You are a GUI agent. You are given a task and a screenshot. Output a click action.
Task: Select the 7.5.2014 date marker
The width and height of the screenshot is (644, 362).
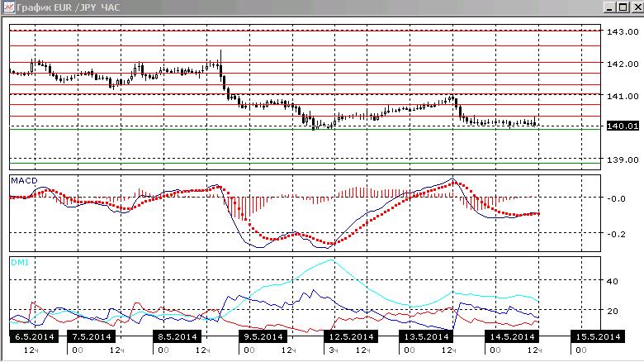click(91, 337)
